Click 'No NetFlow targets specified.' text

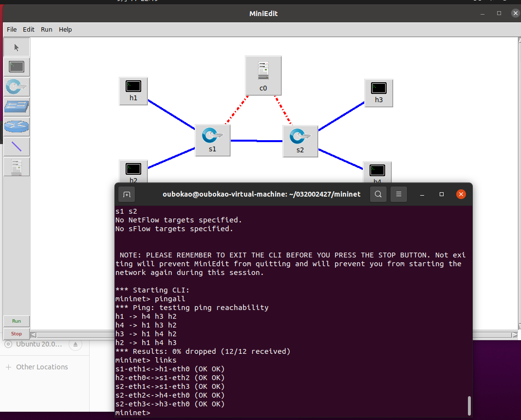[178, 220]
